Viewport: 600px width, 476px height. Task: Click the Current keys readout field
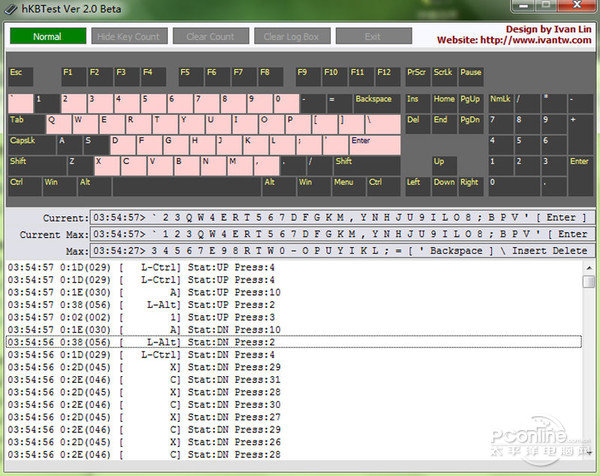click(x=343, y=218)
